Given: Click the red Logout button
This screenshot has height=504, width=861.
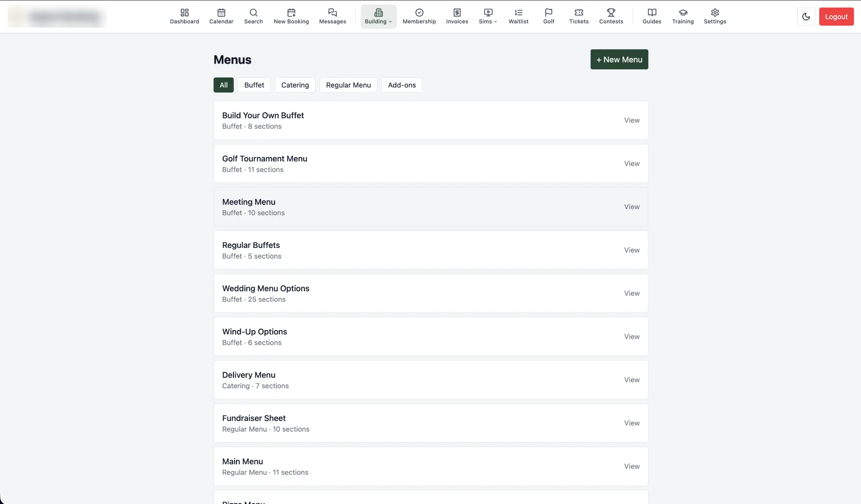Looking at the screenshot, I should click(x=836, y=17).
